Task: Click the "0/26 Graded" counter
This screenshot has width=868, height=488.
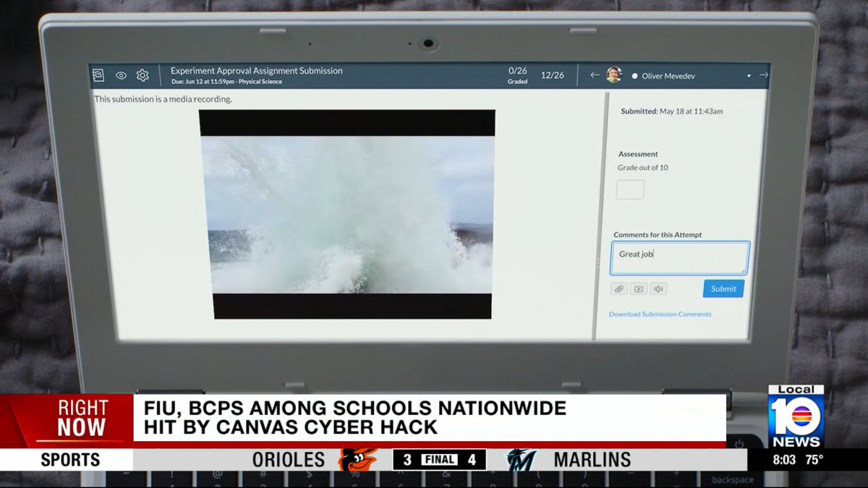Action: tap(518, 75)
